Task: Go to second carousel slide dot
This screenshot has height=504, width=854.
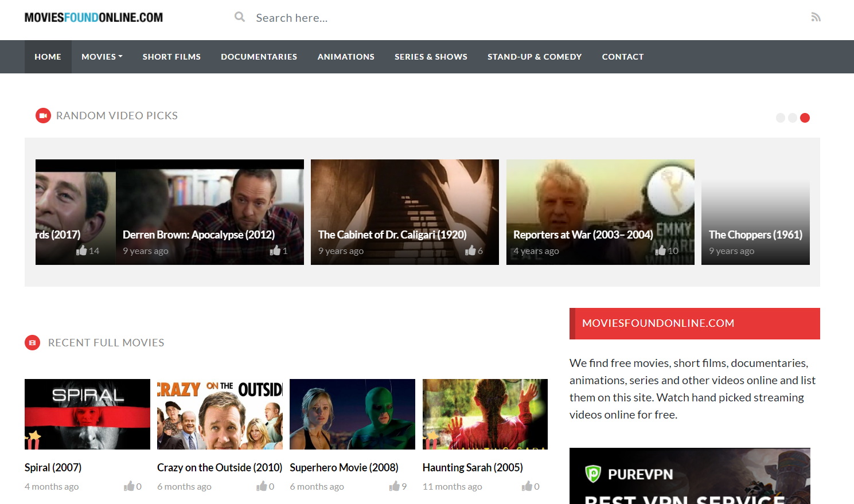Action: pos(793,118)
